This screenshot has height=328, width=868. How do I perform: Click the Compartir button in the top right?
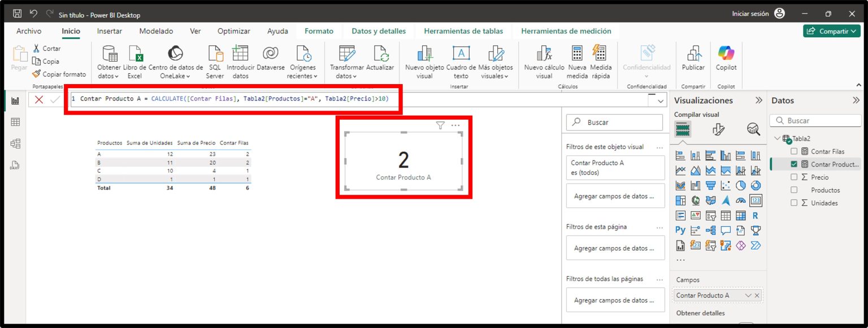pyautogui.click(x=831, y=31)
